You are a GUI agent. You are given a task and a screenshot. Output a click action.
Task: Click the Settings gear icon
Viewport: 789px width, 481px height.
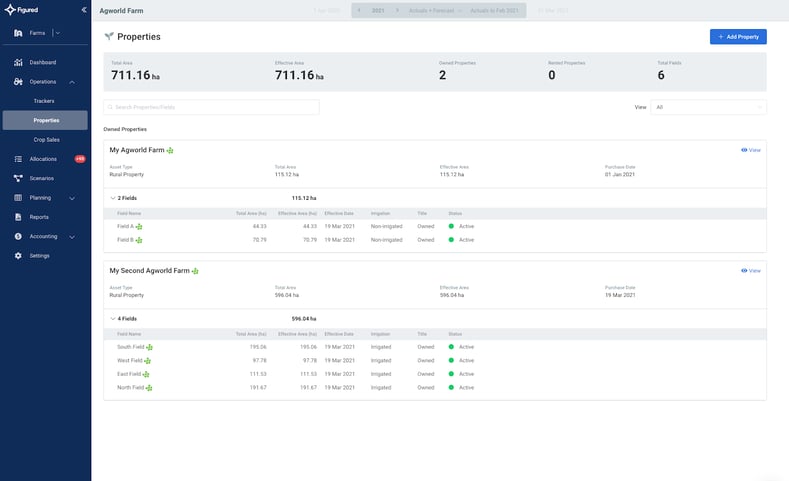click(x=18, y=256)
